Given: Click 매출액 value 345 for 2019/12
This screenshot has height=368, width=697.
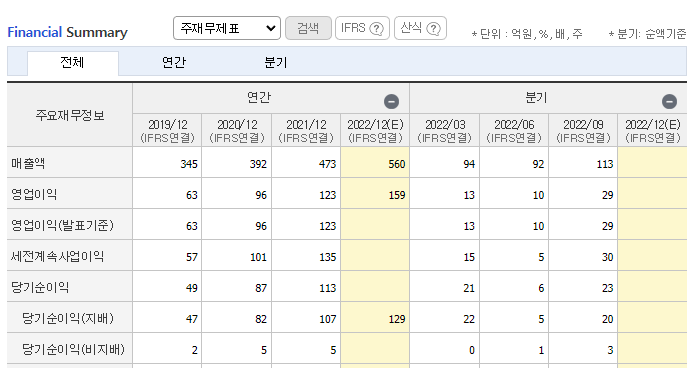Looking at the screenshot, I should (189, 164).
